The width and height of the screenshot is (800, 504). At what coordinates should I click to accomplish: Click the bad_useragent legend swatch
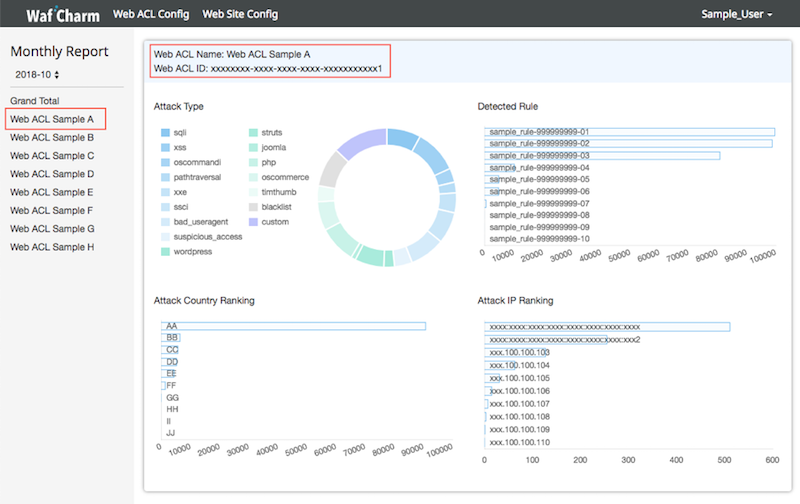point(165,221)
